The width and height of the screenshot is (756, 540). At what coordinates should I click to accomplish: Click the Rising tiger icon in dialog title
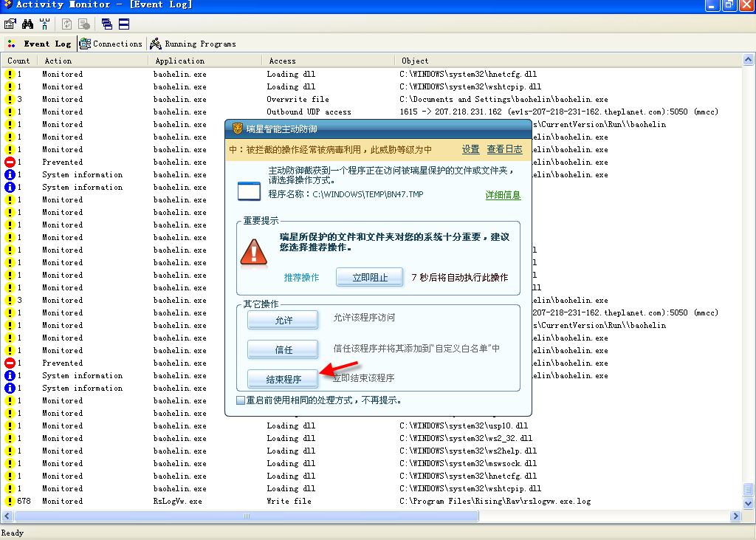tap(237, 129)
